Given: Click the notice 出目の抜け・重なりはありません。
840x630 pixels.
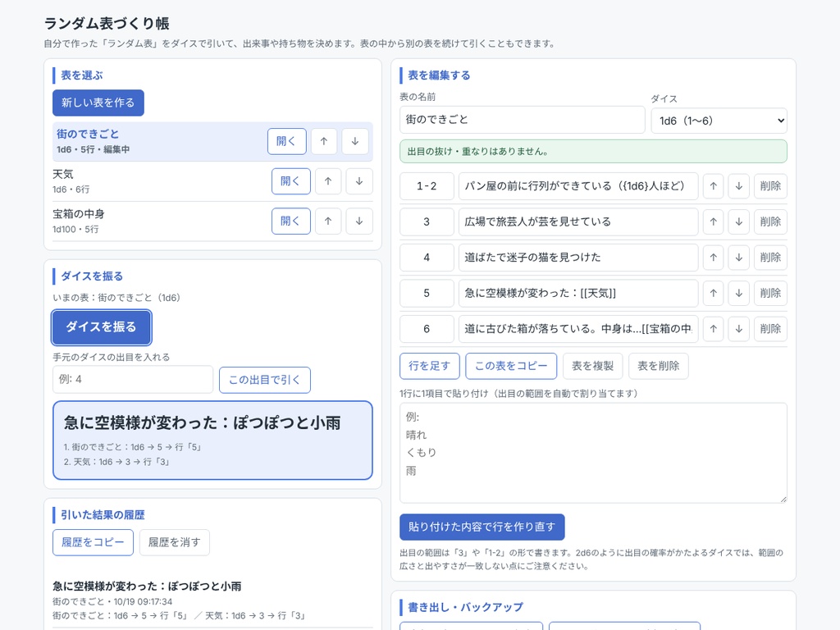Looking at the screenshot, I should [594, 152].
